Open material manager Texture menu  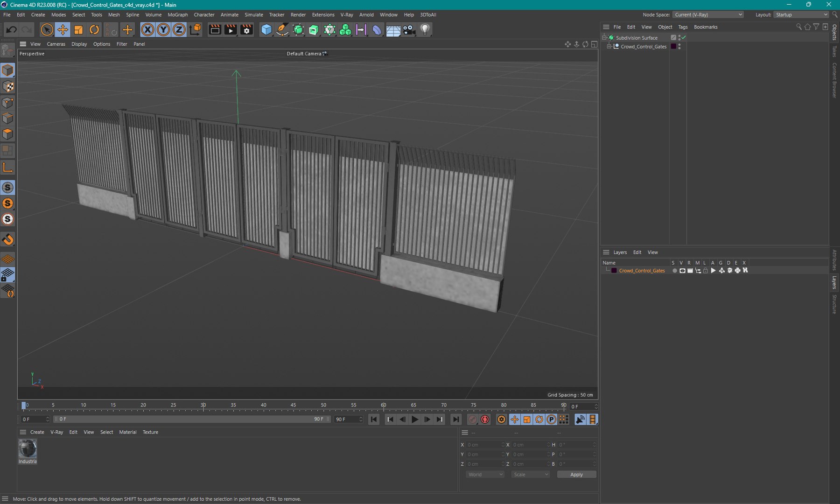coord(150,432)
